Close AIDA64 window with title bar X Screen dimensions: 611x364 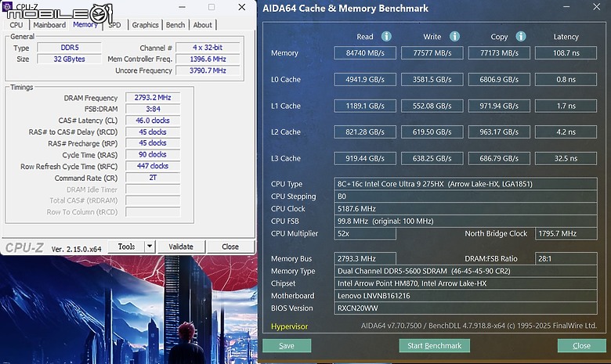click(x=597, y=7)
